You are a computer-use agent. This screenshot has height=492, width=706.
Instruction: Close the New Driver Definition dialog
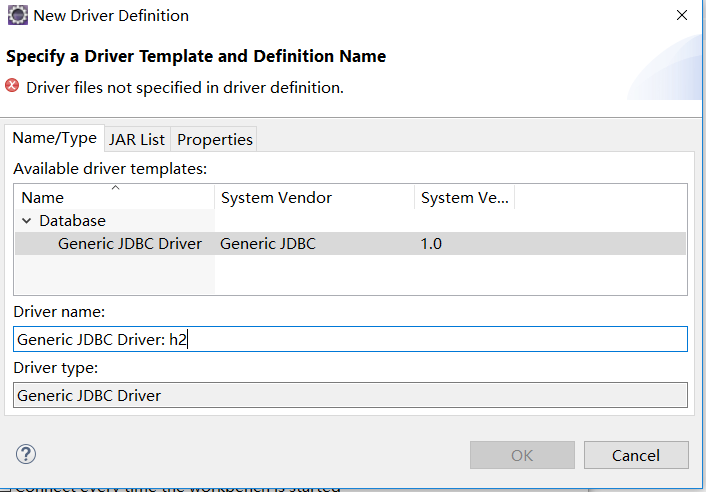[681, 16]
